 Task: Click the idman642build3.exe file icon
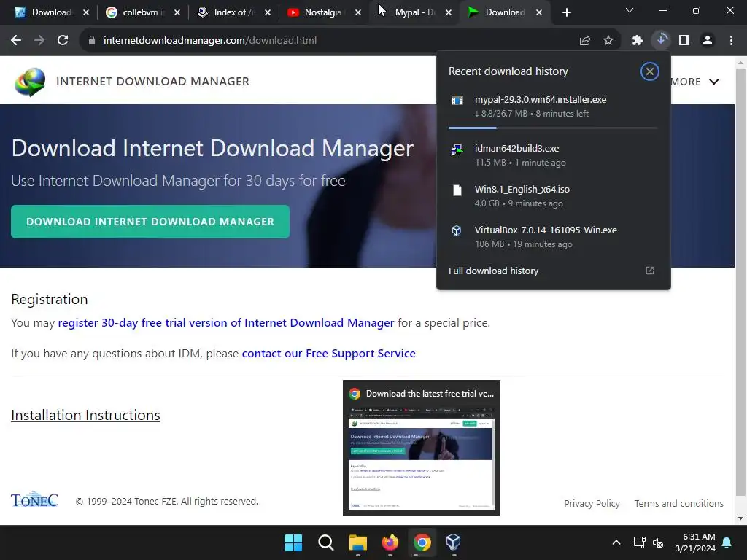[457, 149]
